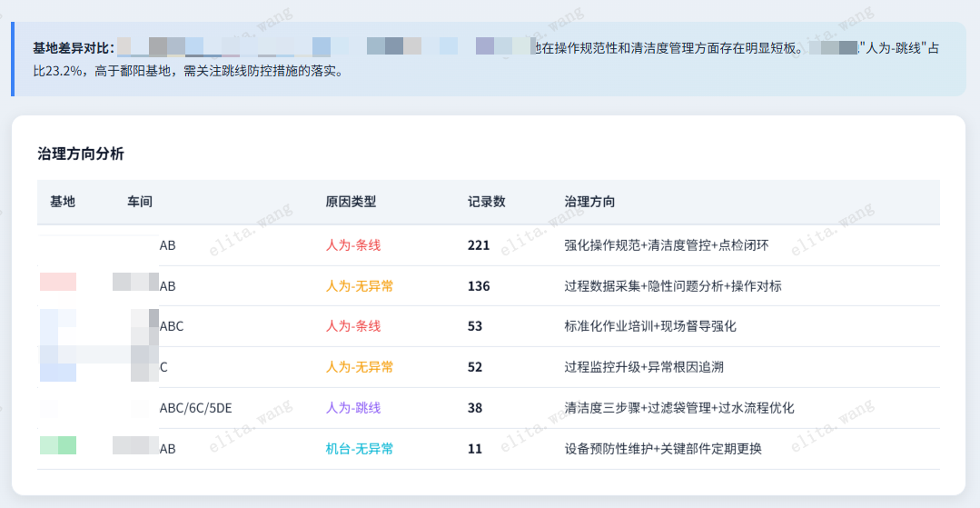Click 标准化作业培训+现场督导强化 text

click(650, 326)
